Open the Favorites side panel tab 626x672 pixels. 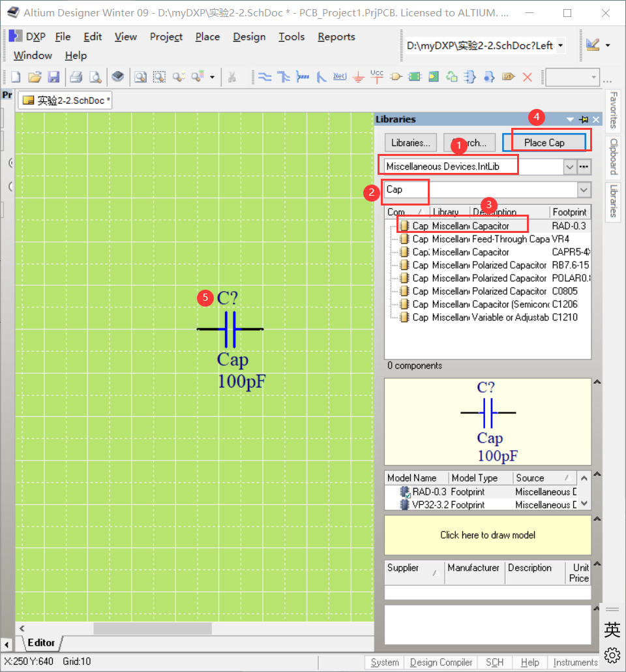click(x=614, y=110)
